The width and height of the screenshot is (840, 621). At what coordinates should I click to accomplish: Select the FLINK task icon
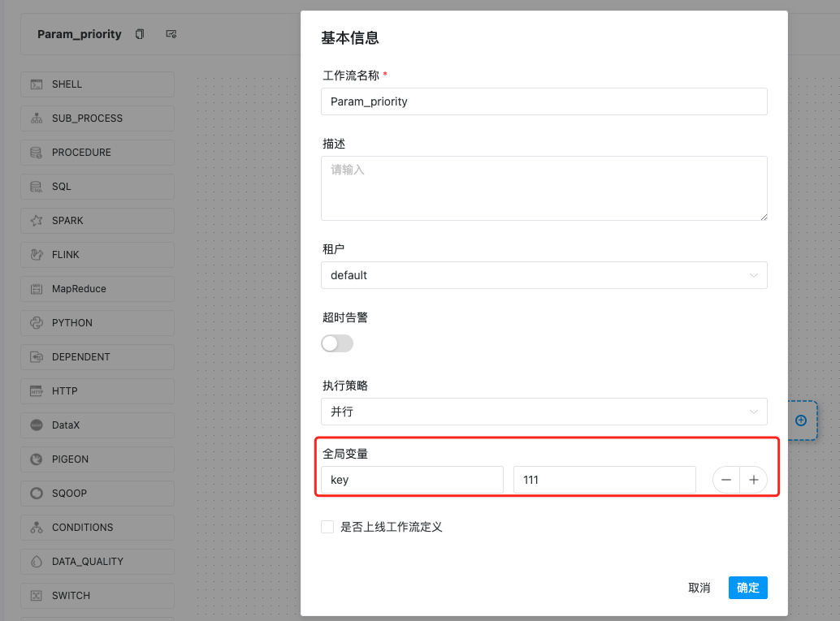(37, 255)
